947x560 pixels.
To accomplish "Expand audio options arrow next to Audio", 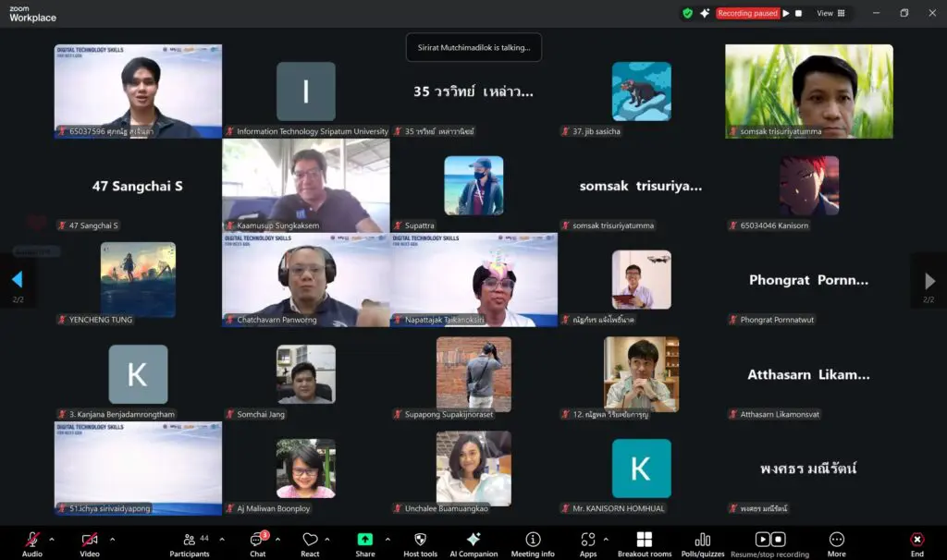I will (52, 539).
